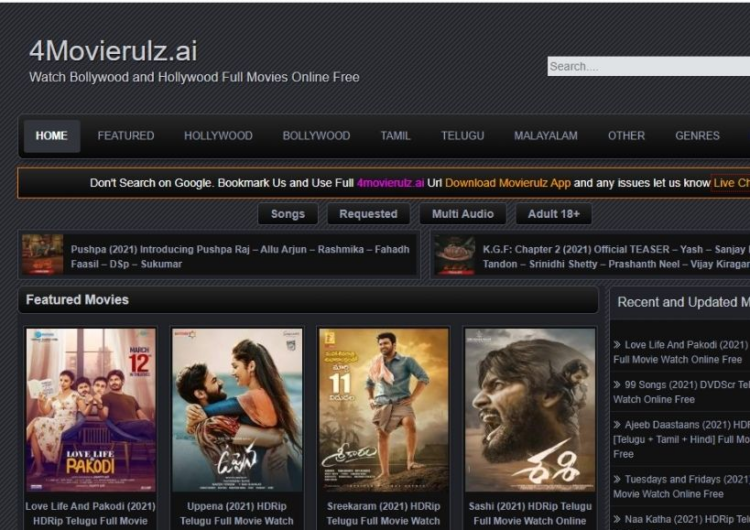Click Love Life And Pakodi (2021) HDRip title
This screenshot has height=530, width=750.
[x=90, y=514]
